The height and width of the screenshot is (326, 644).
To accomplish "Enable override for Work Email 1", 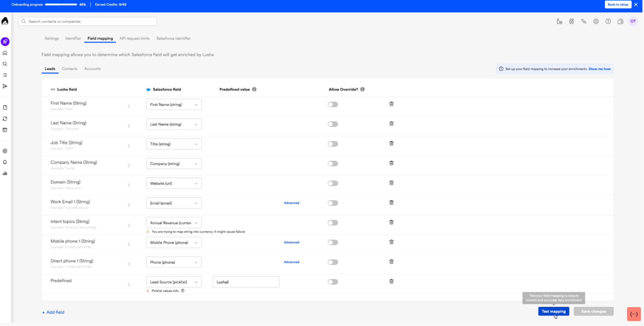I will click(333, 203).
